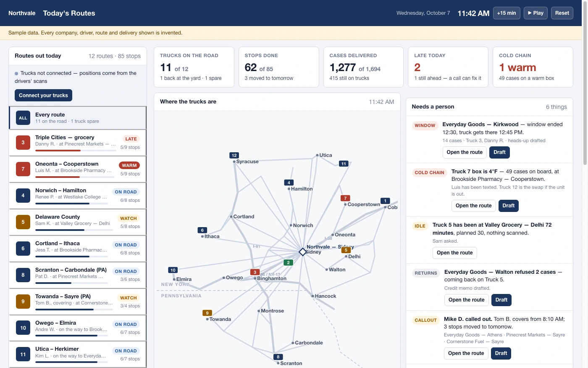The height and width of the screenshot is (368, 588).
Task: Click truck 12 marker near Syracuse
Action: coord(234,155)
